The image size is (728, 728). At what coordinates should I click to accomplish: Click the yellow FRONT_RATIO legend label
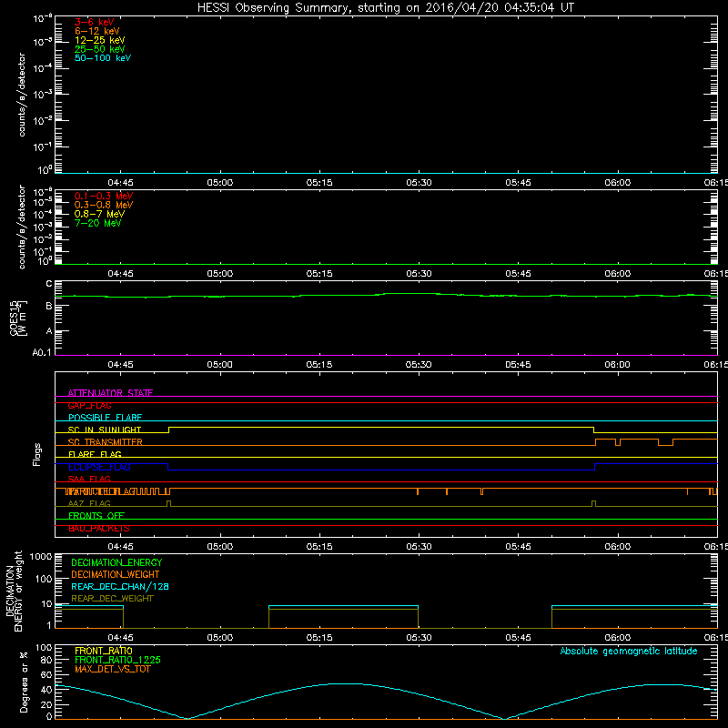click(104, 651)
